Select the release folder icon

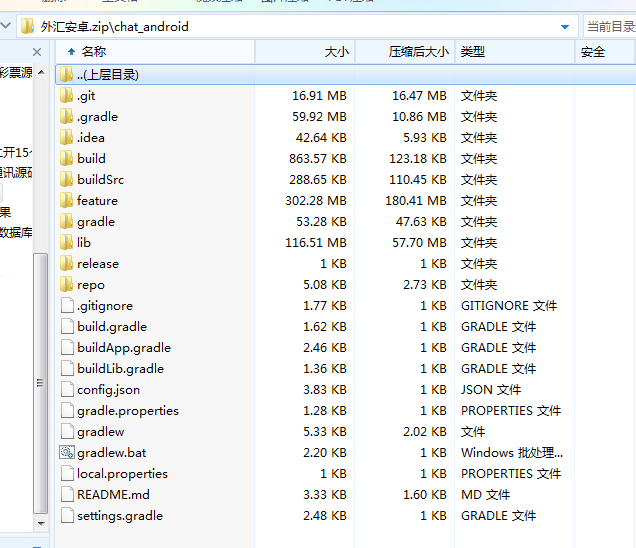tap(67, 264)
